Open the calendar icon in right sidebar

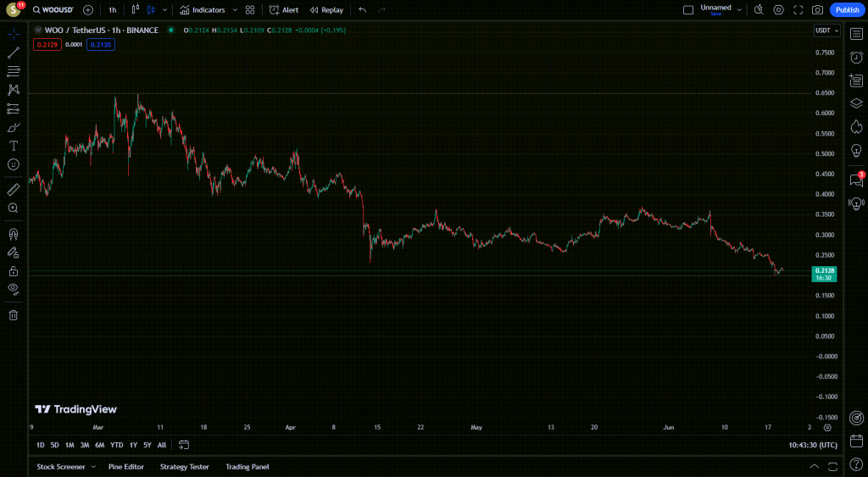(856, 441)
